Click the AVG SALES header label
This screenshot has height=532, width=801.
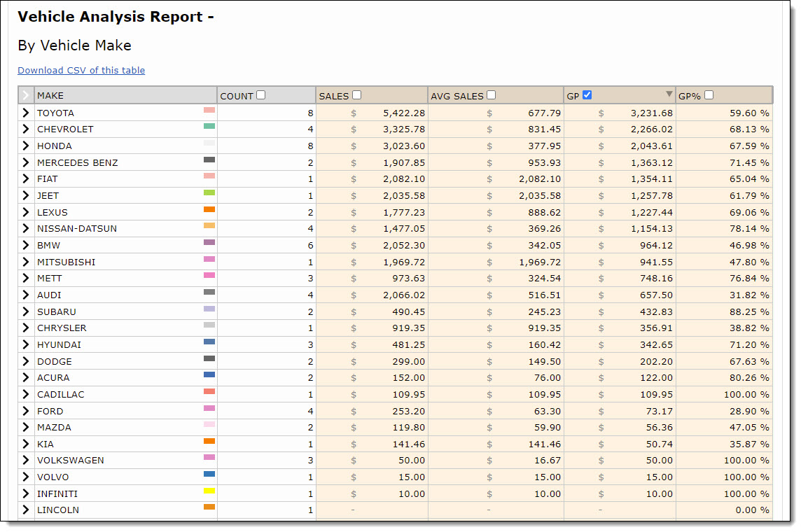click(457, 96)
